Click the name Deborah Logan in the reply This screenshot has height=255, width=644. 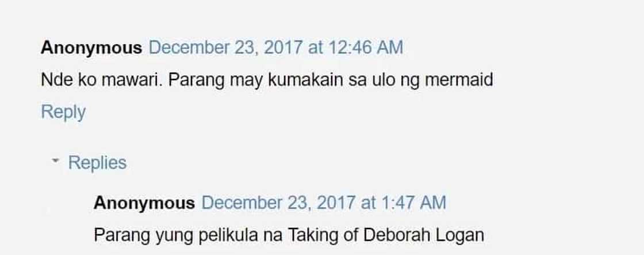click(424, 235)
